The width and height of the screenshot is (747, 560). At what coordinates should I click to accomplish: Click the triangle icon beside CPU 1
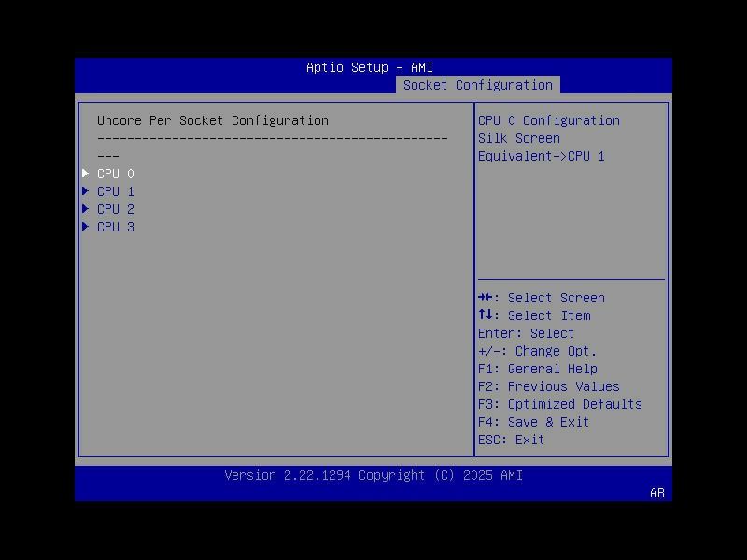(86, 190)
